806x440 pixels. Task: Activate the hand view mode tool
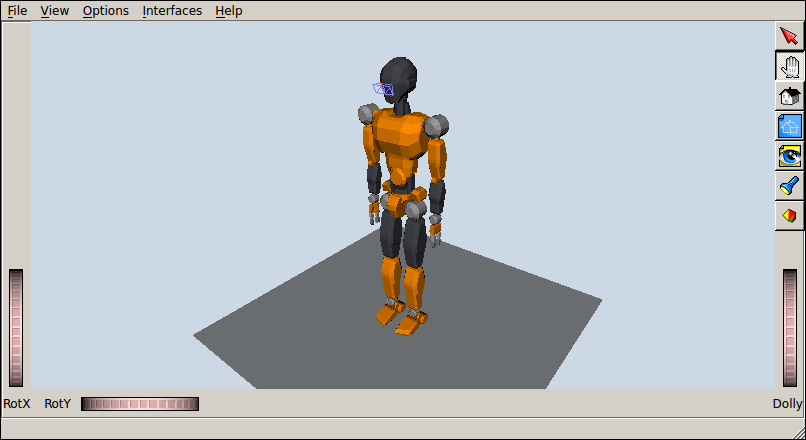pos(789,66)
